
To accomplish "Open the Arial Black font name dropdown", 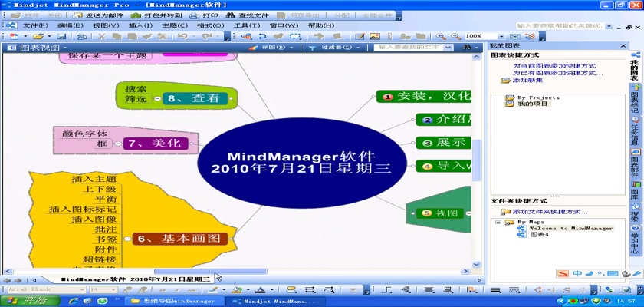I will pyautogui.click(x=82, y=290).
